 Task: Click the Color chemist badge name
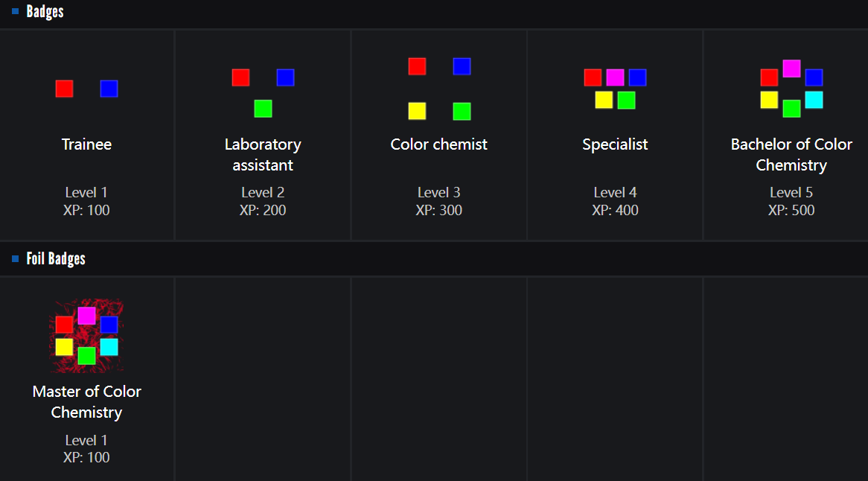point(439,144)
